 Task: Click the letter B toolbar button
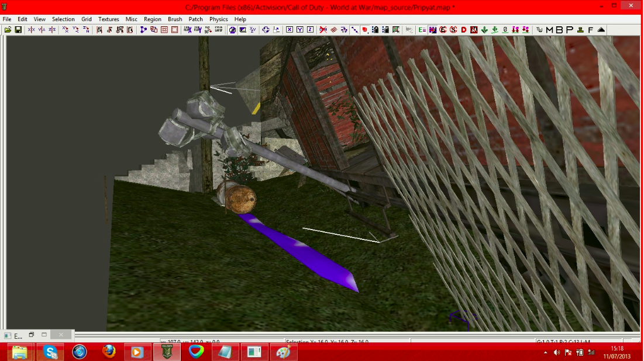559,30
